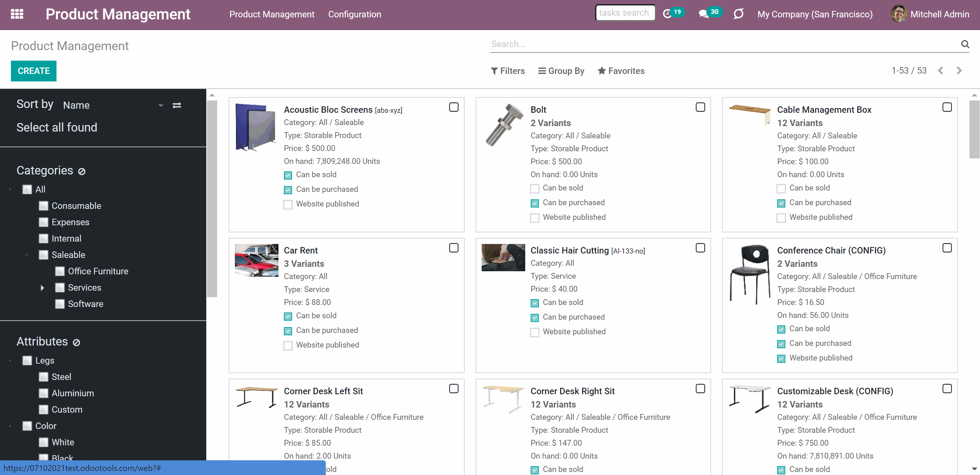Collapse the Legs attribute group
This screenshot has width=980, height=475.
click(x=10, y=361)
